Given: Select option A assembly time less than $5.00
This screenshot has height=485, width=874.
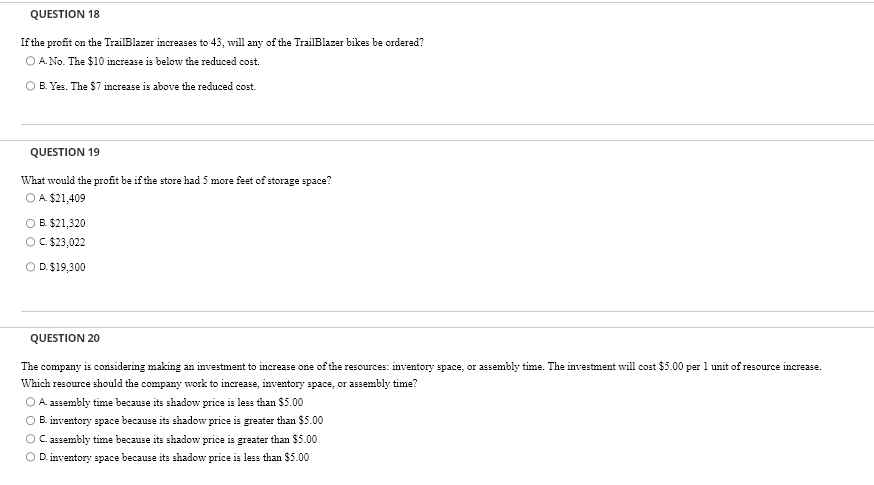Looking at the screenshot, I should (x=30, y=402).
